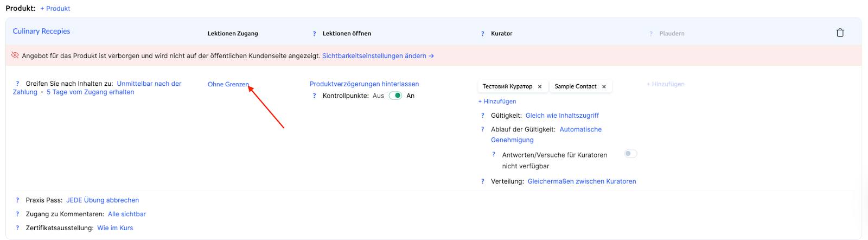Add a curator via '+ Hinzufügen' under tags
Image resolution: width=868 pixels, height=240 pixels.
(497, 102)
